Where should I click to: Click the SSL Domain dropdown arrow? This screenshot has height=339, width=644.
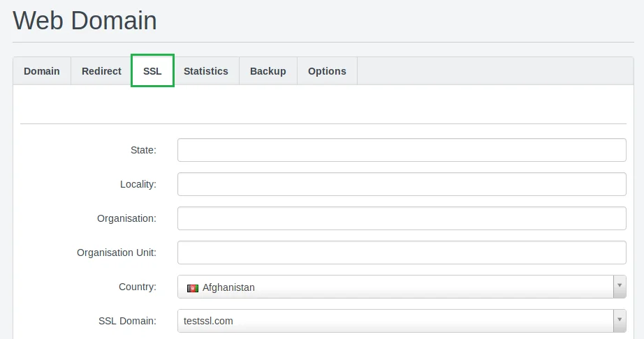pyautogui.click(x=620, y=321)
